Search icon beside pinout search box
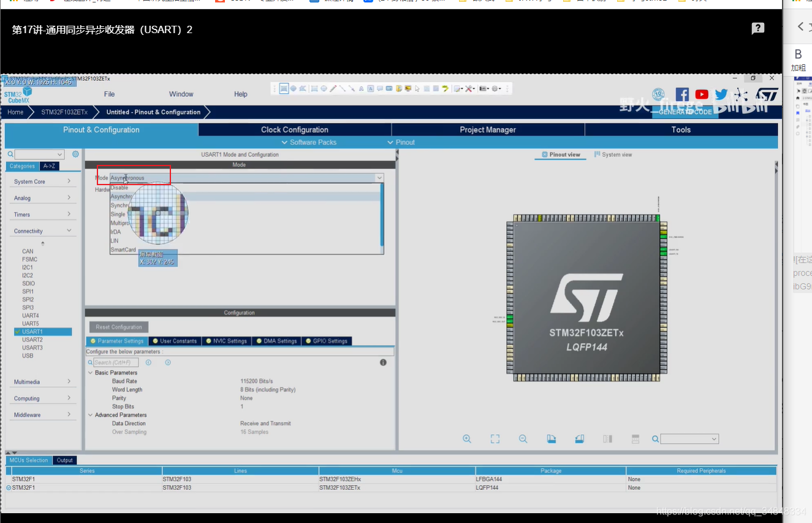 655,439
